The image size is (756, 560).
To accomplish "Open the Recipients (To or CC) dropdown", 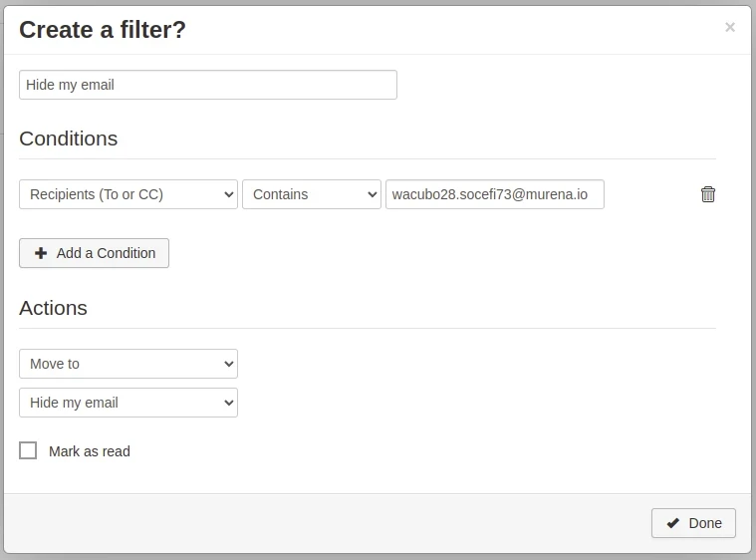I will click(x=128, y=194).
